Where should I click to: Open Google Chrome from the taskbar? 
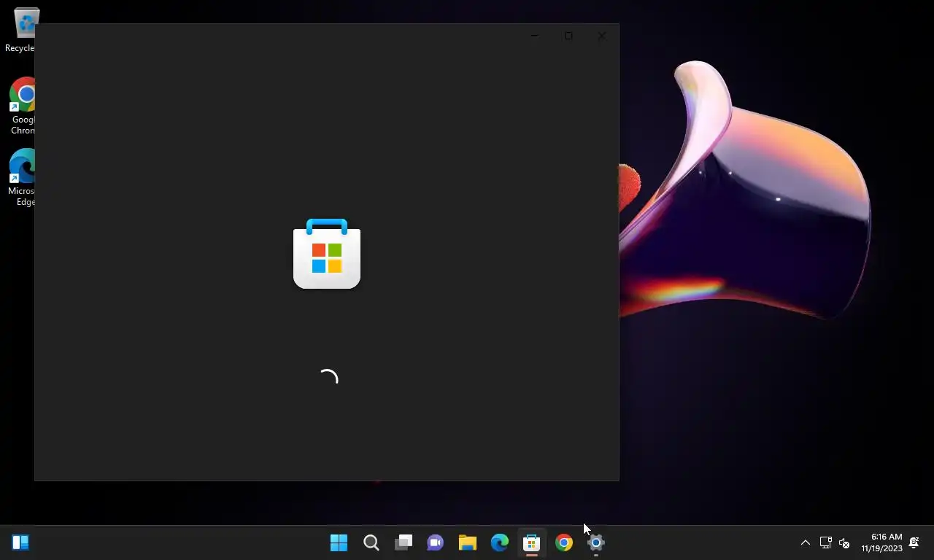coord(563,542)
